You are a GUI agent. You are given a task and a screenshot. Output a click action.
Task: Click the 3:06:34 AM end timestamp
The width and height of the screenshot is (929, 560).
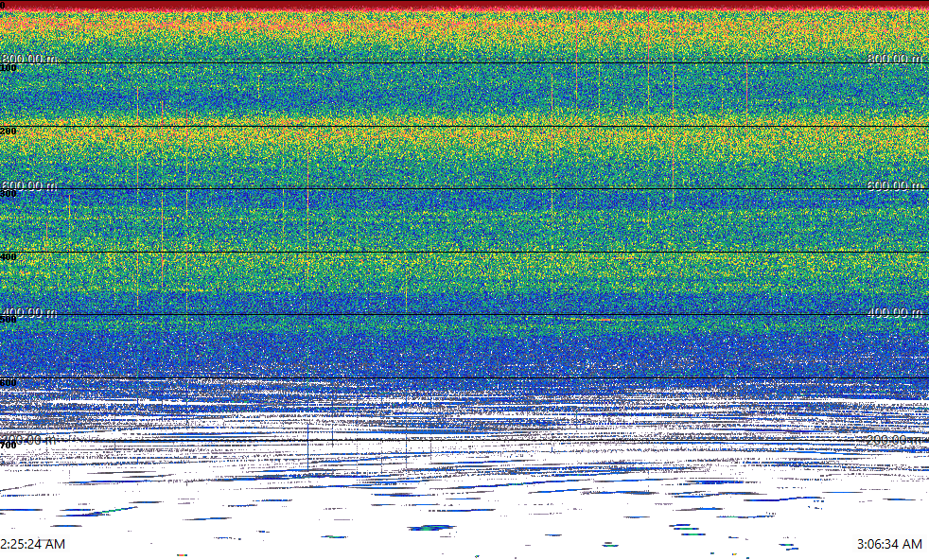889,543
